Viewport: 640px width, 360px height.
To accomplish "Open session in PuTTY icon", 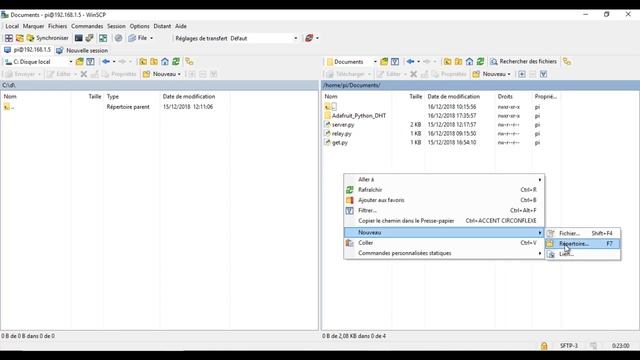I will tap(89, 38).
